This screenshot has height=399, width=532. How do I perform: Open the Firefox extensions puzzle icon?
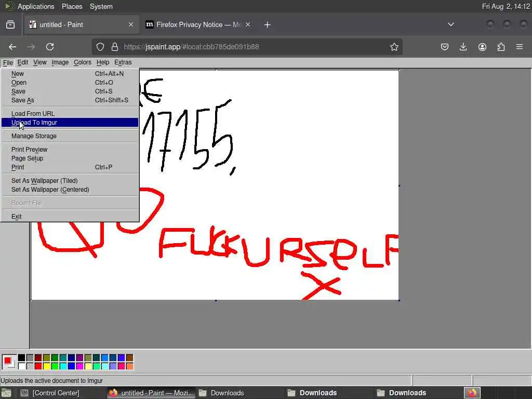point(501,47)
